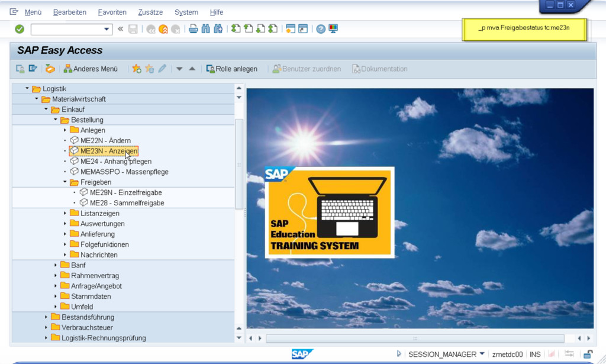
Task: Click the Find binoculars icon
Action: click(205, 29)
